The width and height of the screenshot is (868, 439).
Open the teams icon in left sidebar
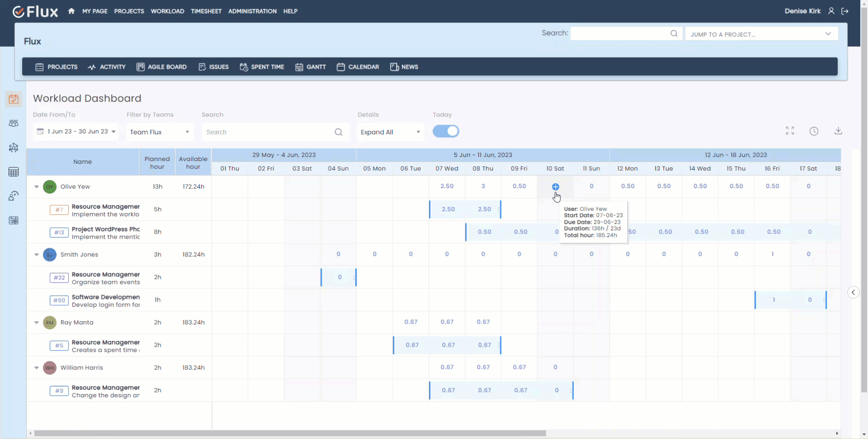tap(14, 123)
